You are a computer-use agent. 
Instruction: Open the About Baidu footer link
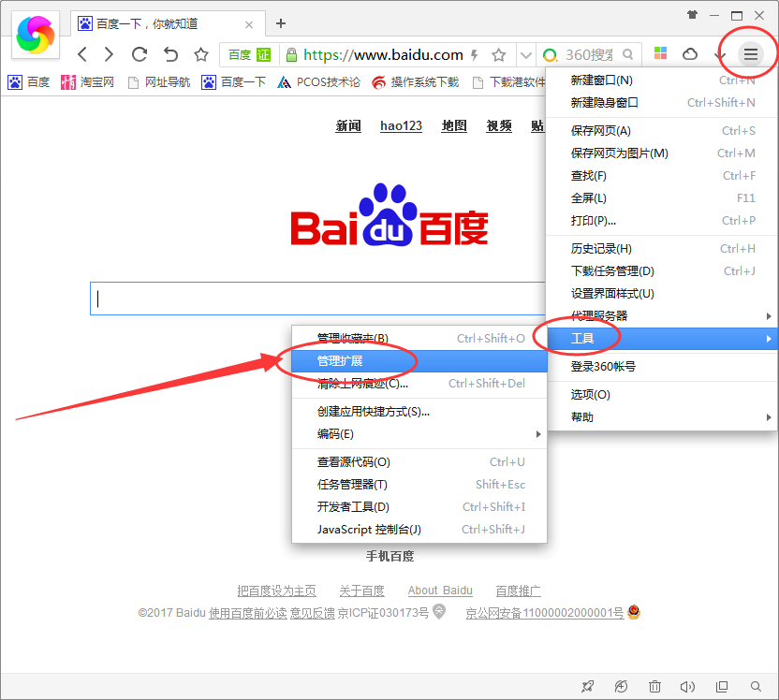(x=440, y=590)
